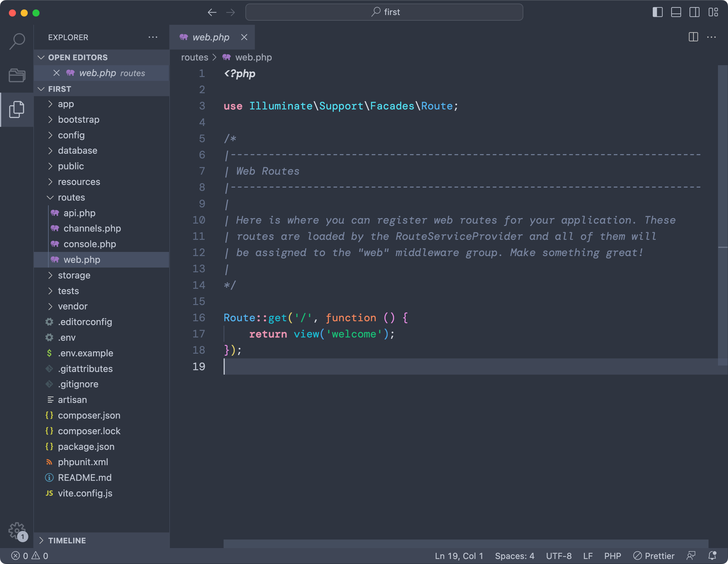
Task: Toggle the primary sidebar visibility
Action: point(657,12)
